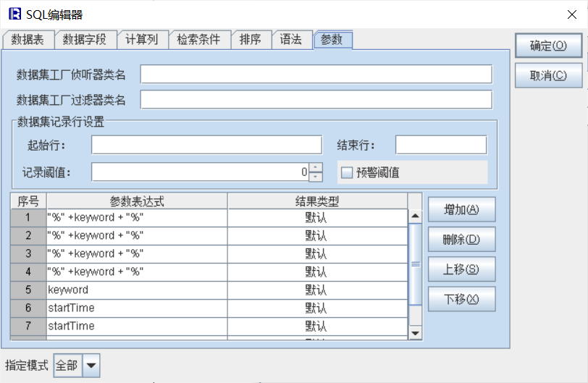Click the parameter table scroll up arrow
Viewport: 588px width, 383px height.
pos(415,216)
